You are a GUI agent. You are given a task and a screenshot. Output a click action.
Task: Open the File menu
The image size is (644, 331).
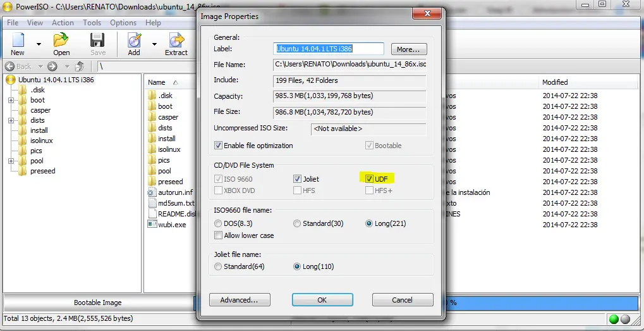tap(13, 23)
